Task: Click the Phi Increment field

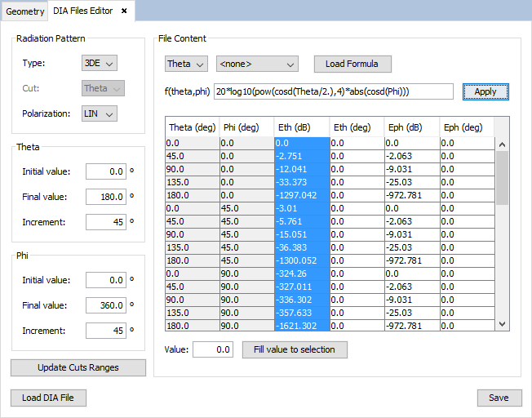Action: tap(106, 331)
